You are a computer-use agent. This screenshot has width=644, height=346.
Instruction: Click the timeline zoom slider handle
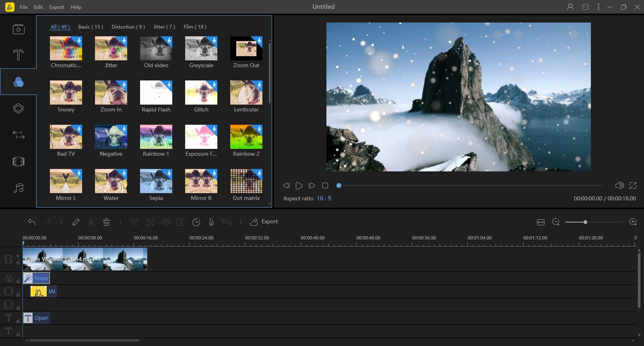click(585, 222)
